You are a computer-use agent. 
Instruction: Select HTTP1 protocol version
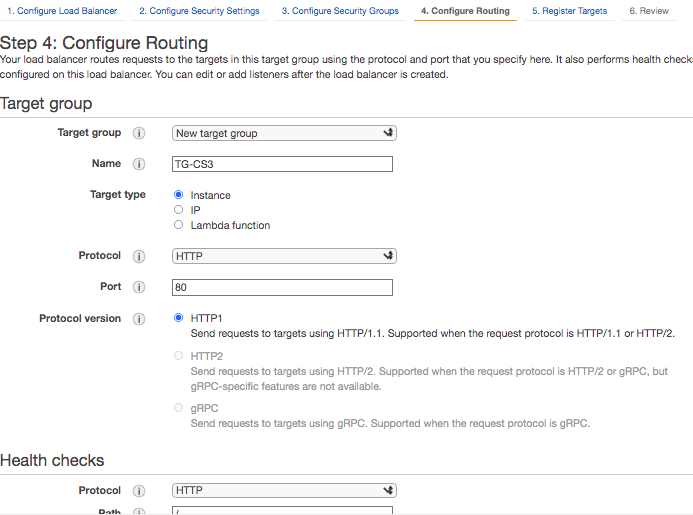[x=179, y=318]
